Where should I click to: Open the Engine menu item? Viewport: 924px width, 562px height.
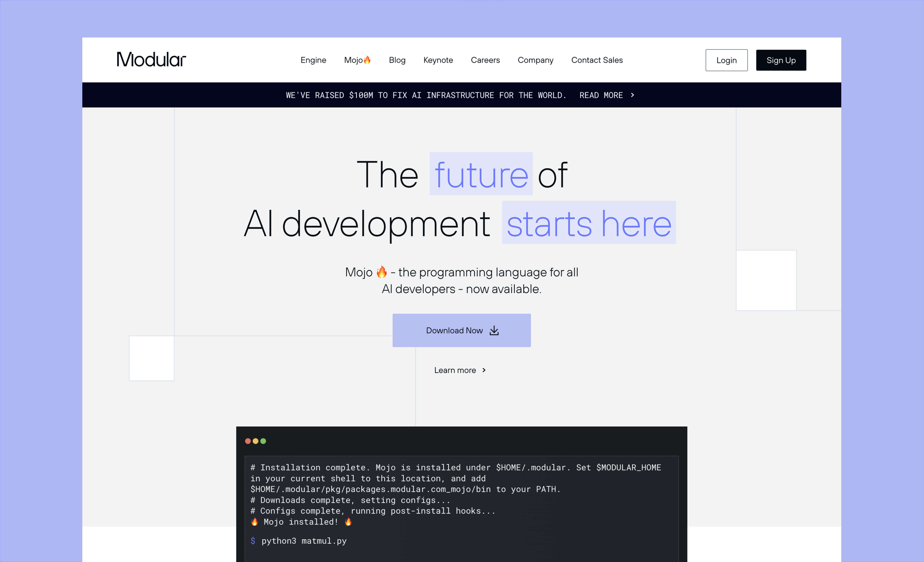pos(313,60)
